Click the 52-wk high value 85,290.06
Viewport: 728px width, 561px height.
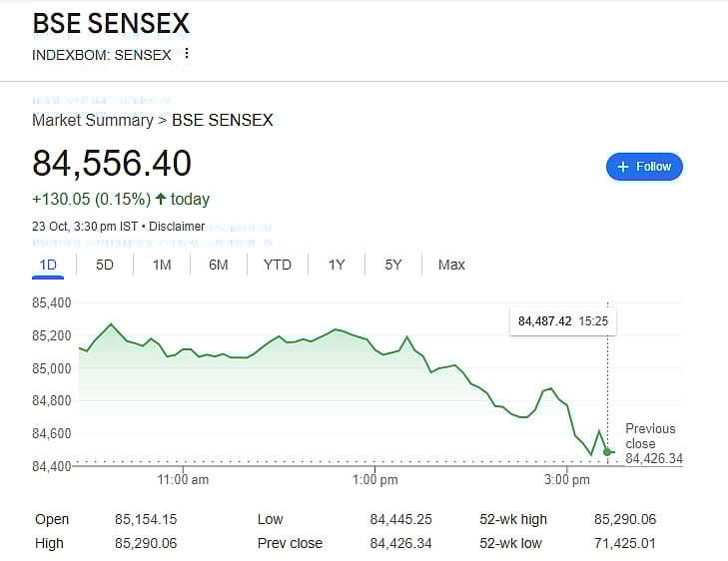(x=625, y=519)
